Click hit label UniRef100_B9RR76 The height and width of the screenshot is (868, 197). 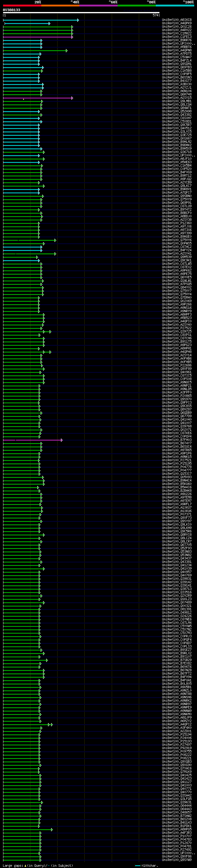[177, 40]
